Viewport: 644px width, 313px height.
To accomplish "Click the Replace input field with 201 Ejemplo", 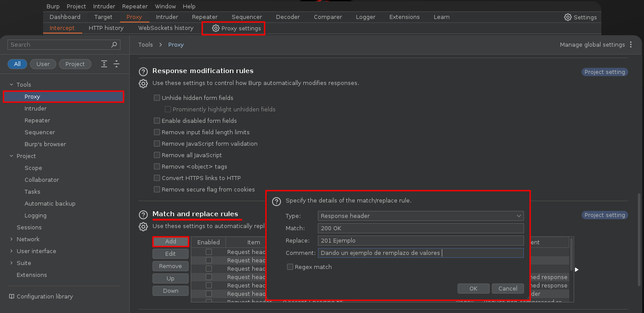I will (x=420, y=240).
